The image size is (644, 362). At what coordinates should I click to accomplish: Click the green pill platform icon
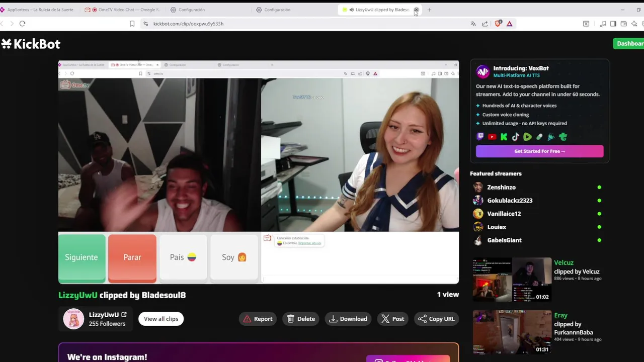click(539, 137)
